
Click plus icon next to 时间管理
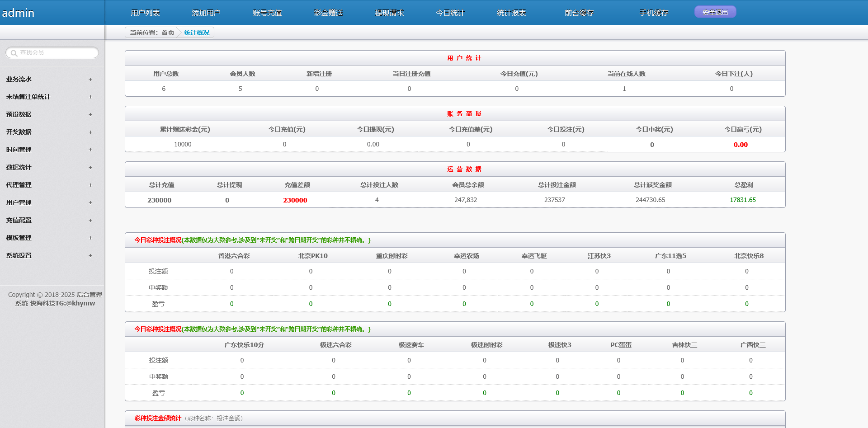(x=90, y=150)
